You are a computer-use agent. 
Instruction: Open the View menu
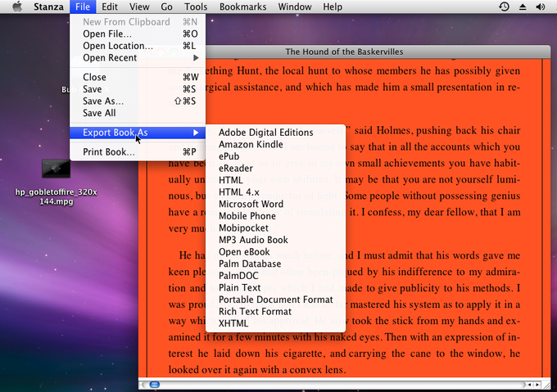[139, 7]
